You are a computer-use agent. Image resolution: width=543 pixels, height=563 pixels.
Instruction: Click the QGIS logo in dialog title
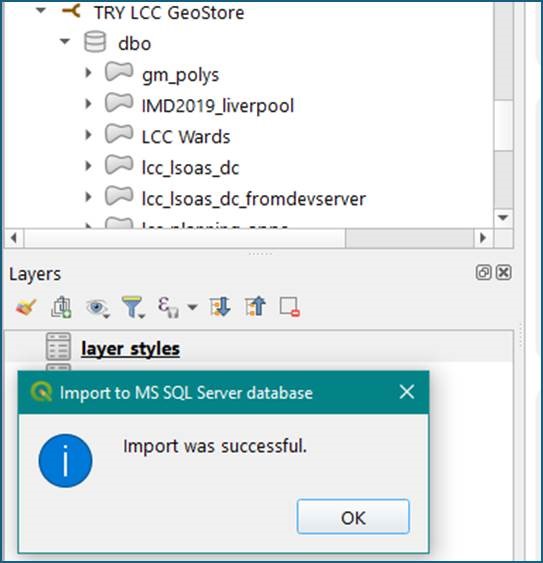pyautogui.click(x=41, y=392)
